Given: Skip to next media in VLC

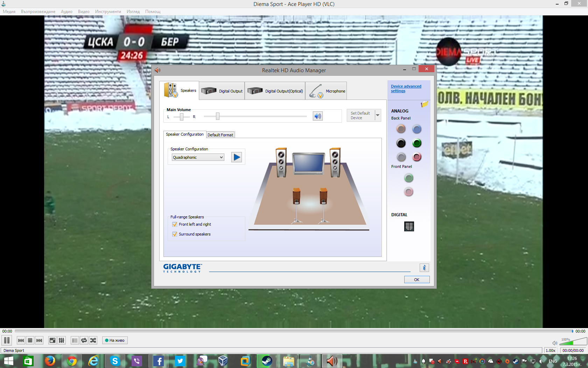Looking at the screenshot, I should pyautogui.click(x=39, y=340).
